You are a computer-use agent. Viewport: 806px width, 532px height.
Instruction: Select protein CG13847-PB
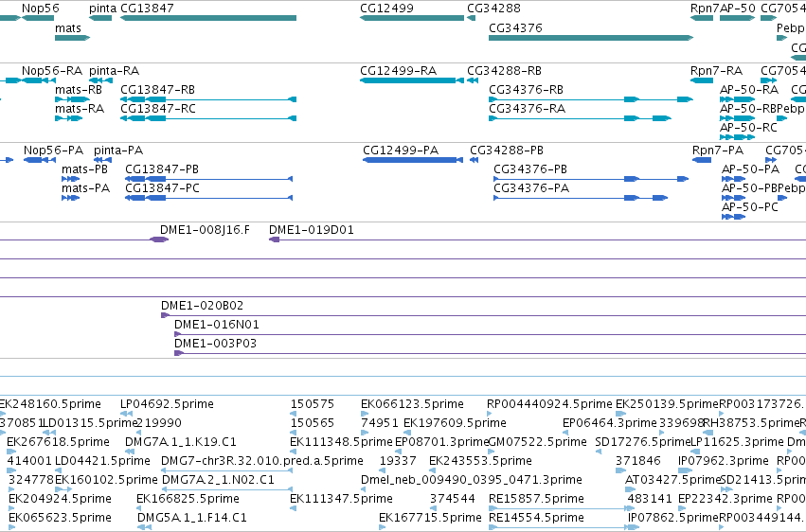pyautogui.click(x=209, y=179)
